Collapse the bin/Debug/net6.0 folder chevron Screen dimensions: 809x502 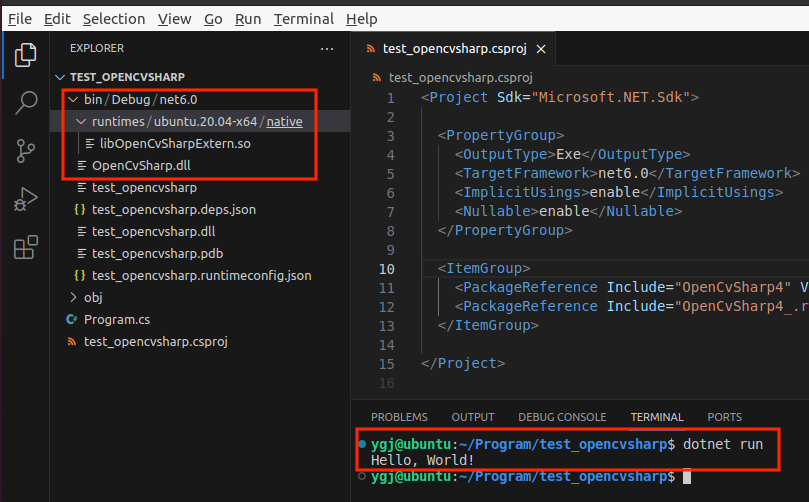[73, 99]
